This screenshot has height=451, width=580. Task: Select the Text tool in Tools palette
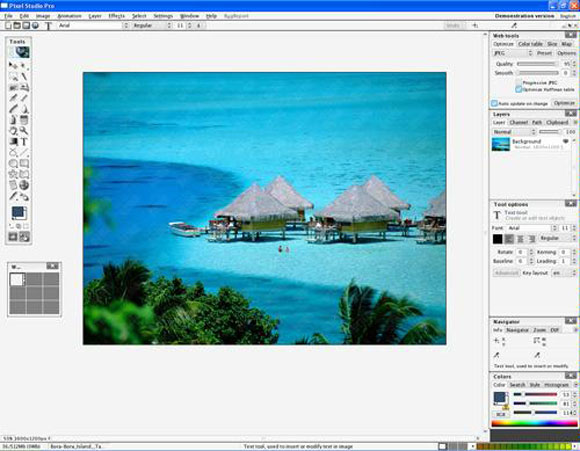[24, 142]
